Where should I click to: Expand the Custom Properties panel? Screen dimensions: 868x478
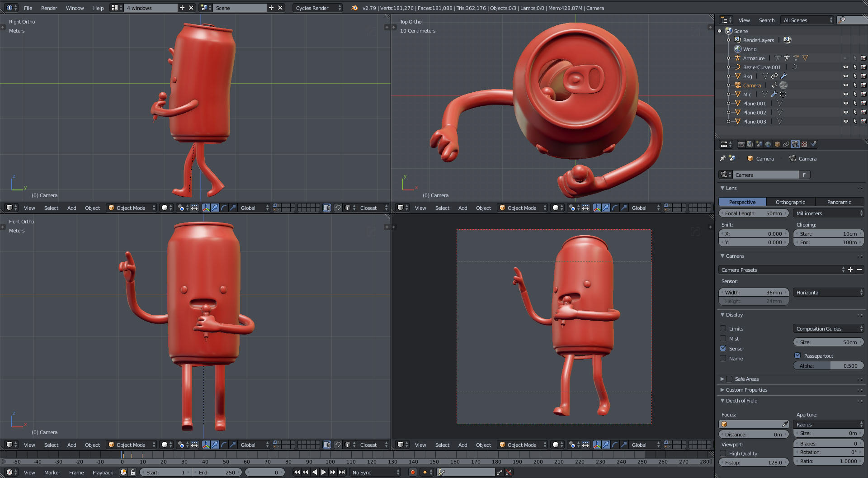pyautogui.click(x=722, y=389)
